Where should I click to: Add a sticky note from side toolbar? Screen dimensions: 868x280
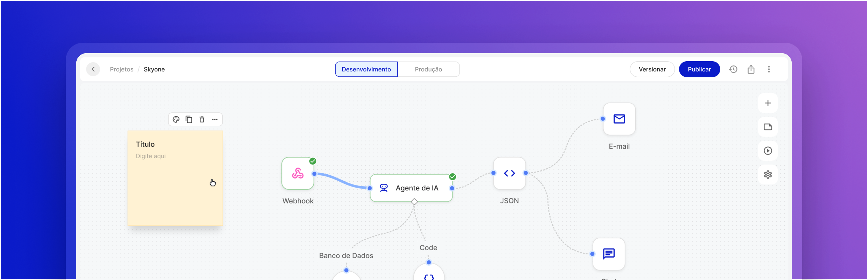click(768, 127)
